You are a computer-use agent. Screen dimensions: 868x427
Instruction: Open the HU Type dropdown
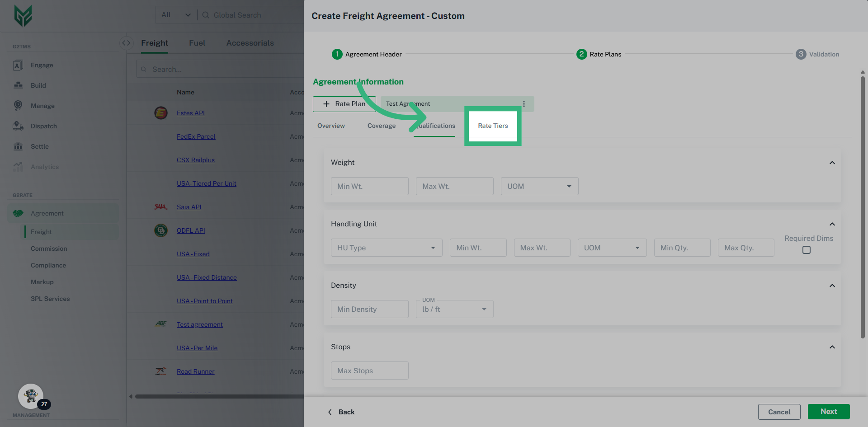(386, 247)
